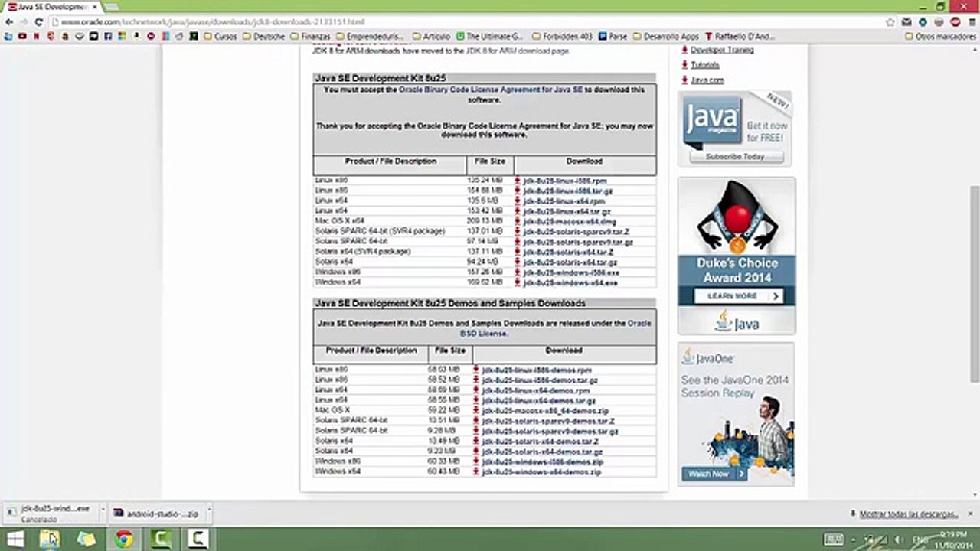This screenshot has height=551, width=980.
Task: Click Watch Now on JavaOne banner
Action: (714, 474)
